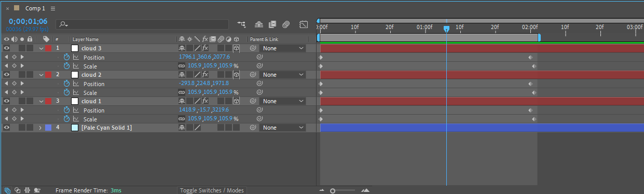Image resolution: width=644 pixels, height=194 pixels.
Task: Click the Composition Mini-Flowchart icon
Action: tap(241, 24)
